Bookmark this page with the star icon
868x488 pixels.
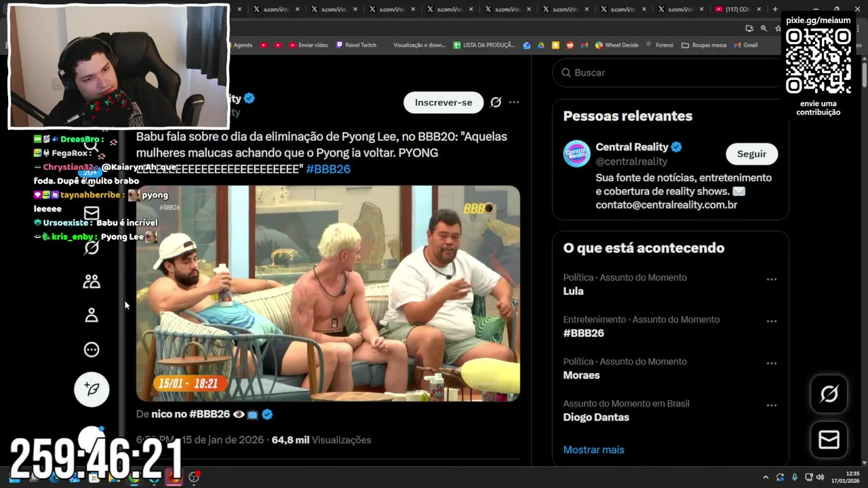pos(778,28)
